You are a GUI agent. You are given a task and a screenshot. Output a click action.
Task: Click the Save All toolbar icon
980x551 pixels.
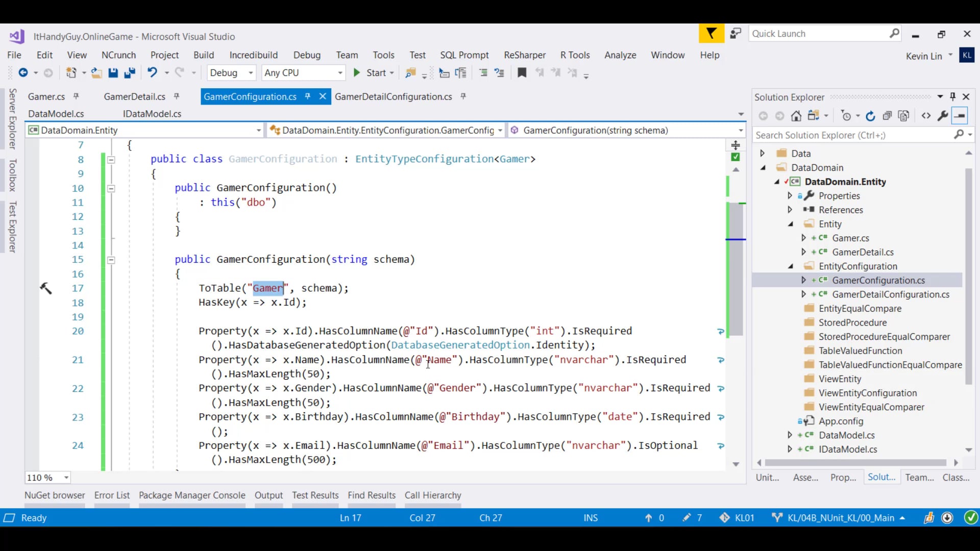130,73
